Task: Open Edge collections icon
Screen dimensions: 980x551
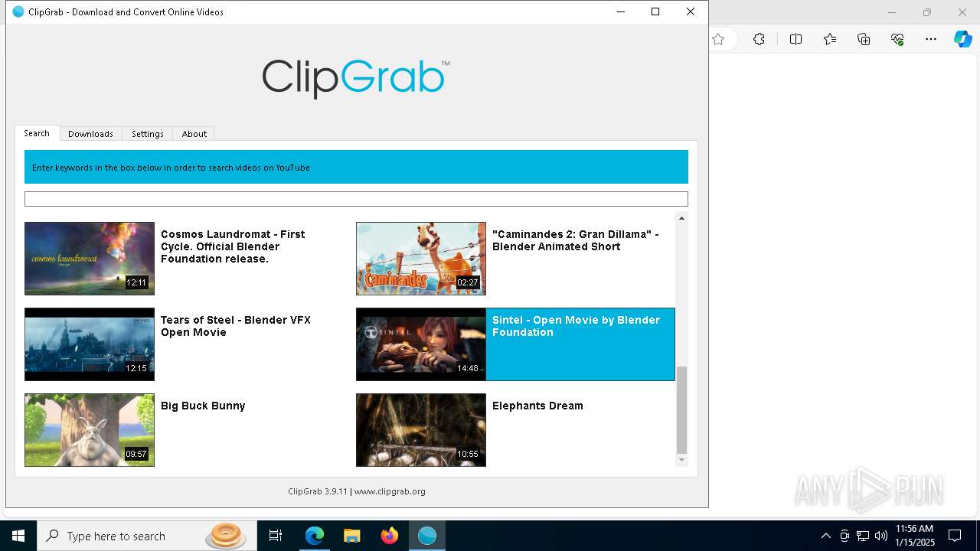Action: 864,39
